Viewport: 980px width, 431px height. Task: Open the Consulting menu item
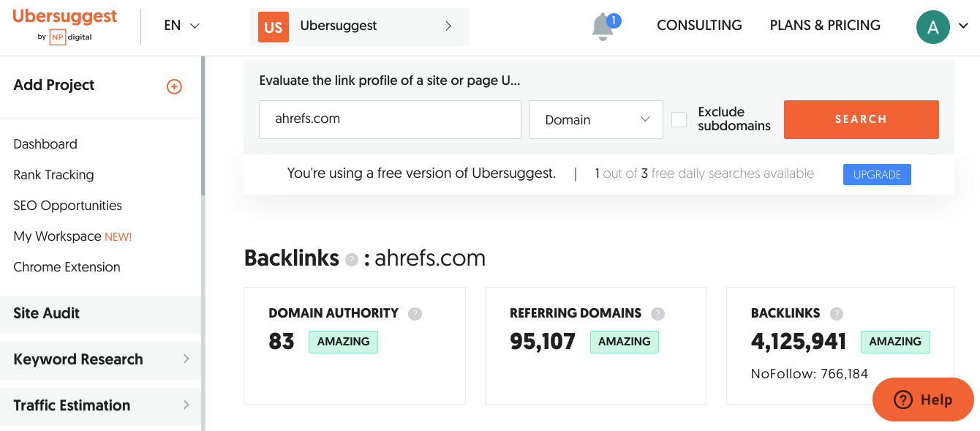699,26
